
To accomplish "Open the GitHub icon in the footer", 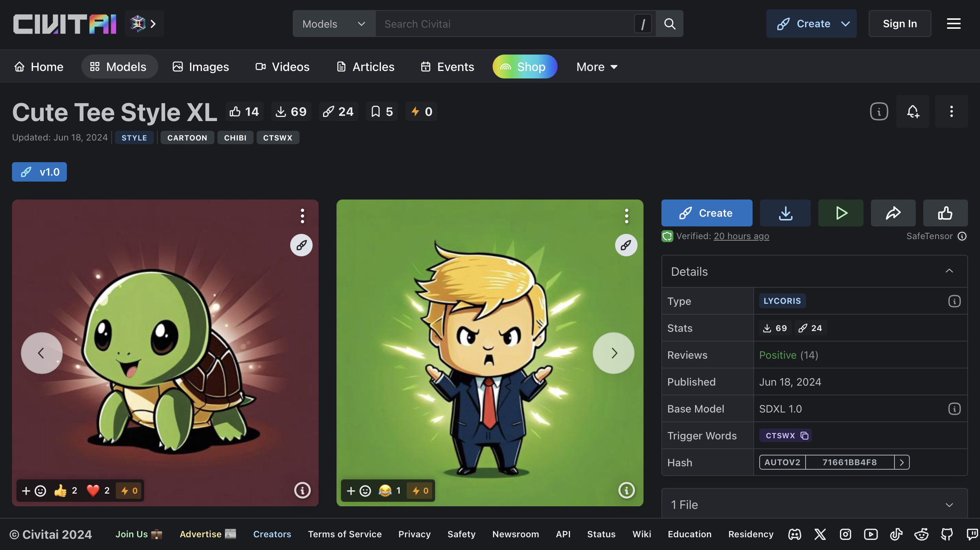I will 946,534.
